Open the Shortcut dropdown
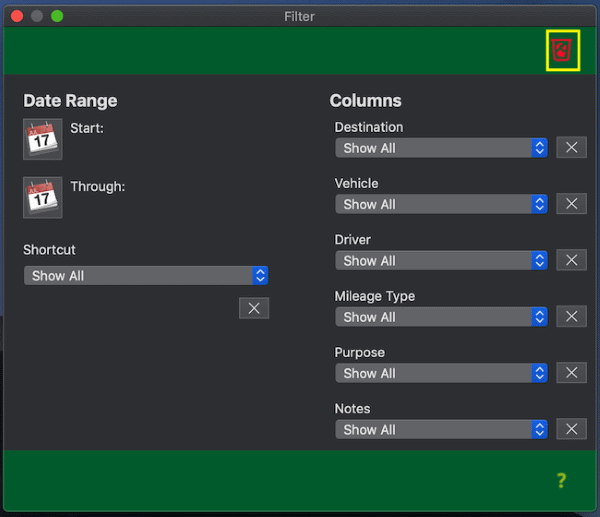Viewport: 600px width, 517px height. (x=146, y=276)
